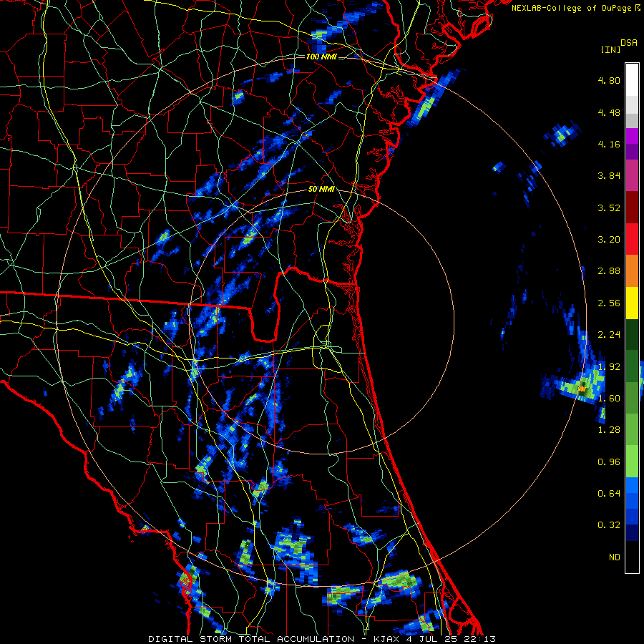Select the 4.48 legend value
This screenshot has width=644, height=644.
coord(609,112)
